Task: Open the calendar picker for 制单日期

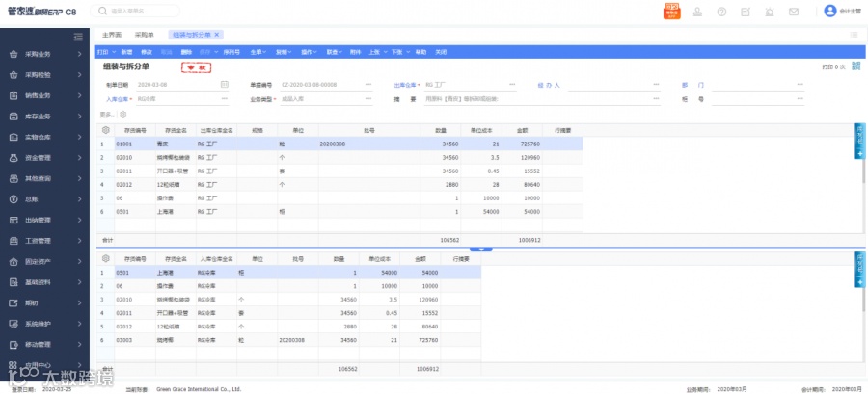Action: tap(224, 85)
